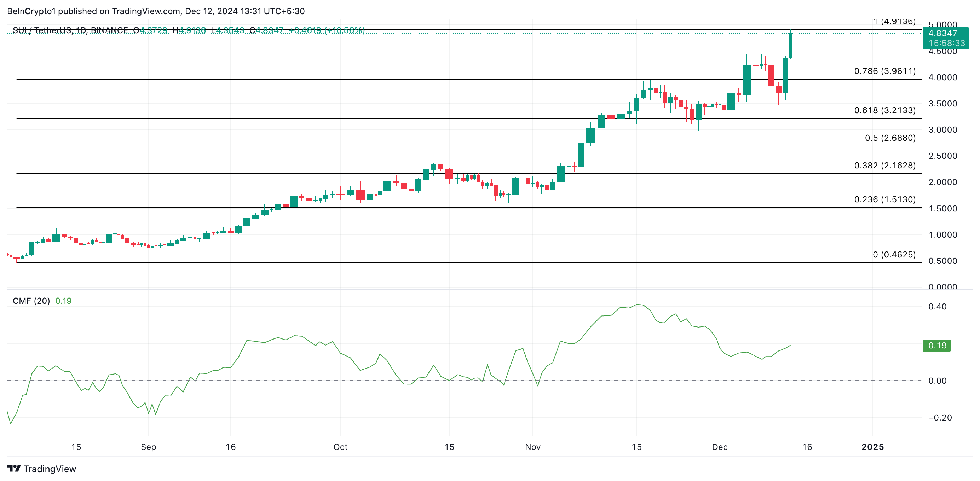The height and width of the screenshot is (481, 980).
Task: Open the BeInCrypto1 publisher link
Action: tap(32, 11)
